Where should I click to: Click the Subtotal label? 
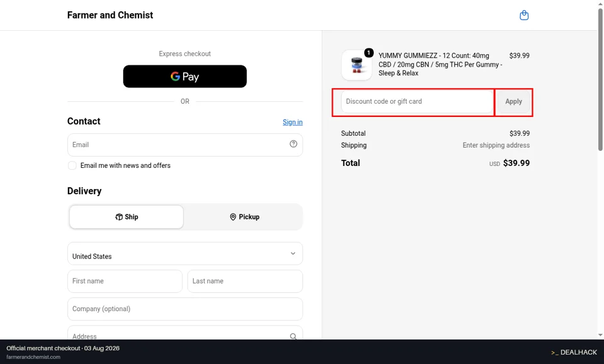[x=353, y=133]
